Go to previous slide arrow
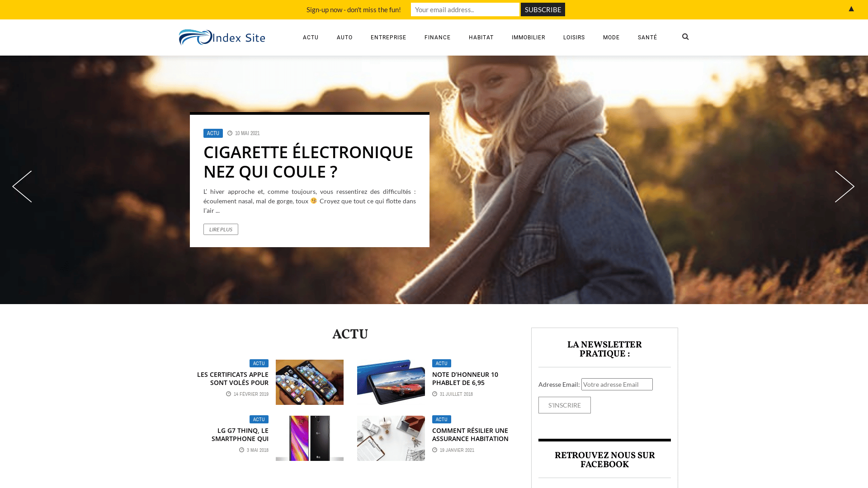This screenshot has height=488, width=868. (x=22, y=186)
